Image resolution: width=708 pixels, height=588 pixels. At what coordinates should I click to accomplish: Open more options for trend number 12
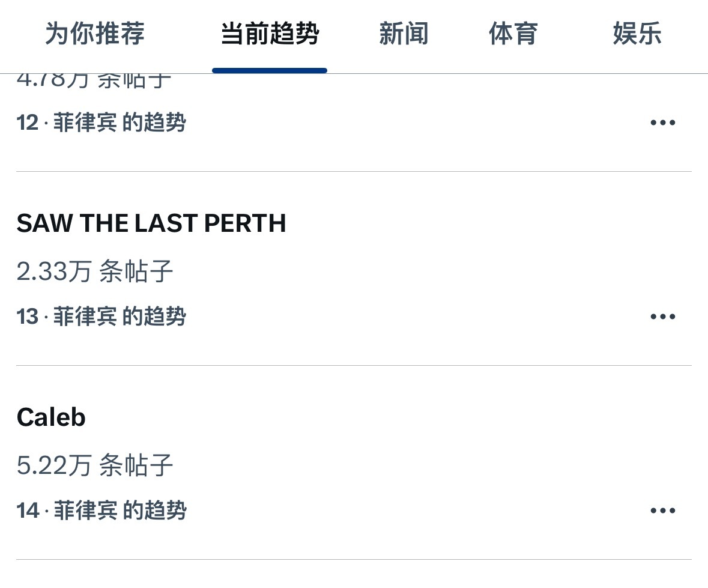coord(663,123)
